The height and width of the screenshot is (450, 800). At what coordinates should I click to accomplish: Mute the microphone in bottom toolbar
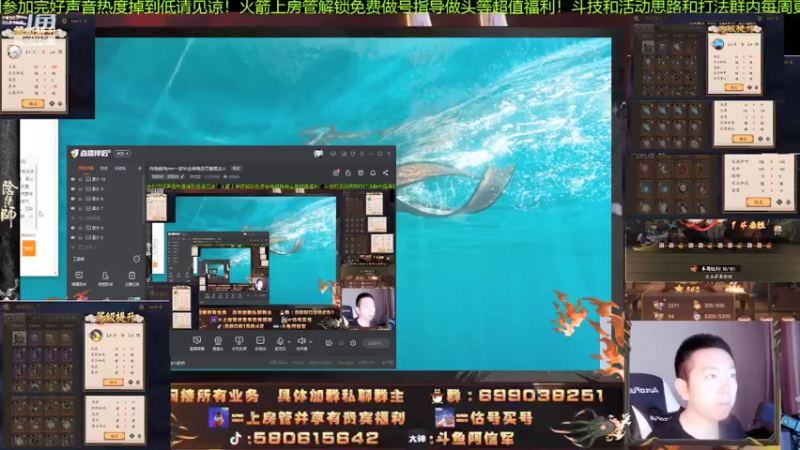(x=280, y=341)
